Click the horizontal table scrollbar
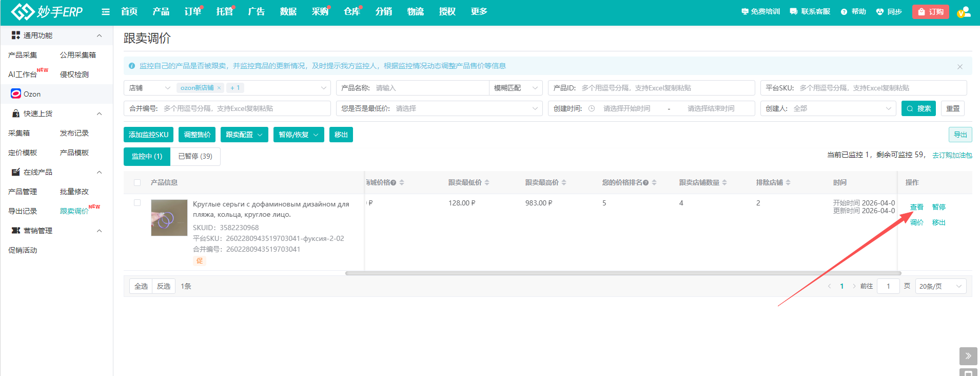The height and width of the screenshot is (376, 980). point(623,273)
